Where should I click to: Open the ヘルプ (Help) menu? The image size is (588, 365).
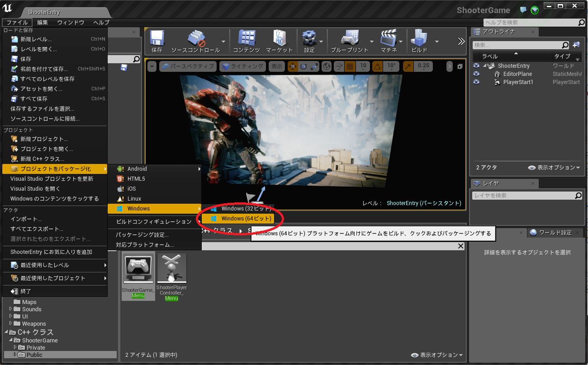[x=101, y=23]
